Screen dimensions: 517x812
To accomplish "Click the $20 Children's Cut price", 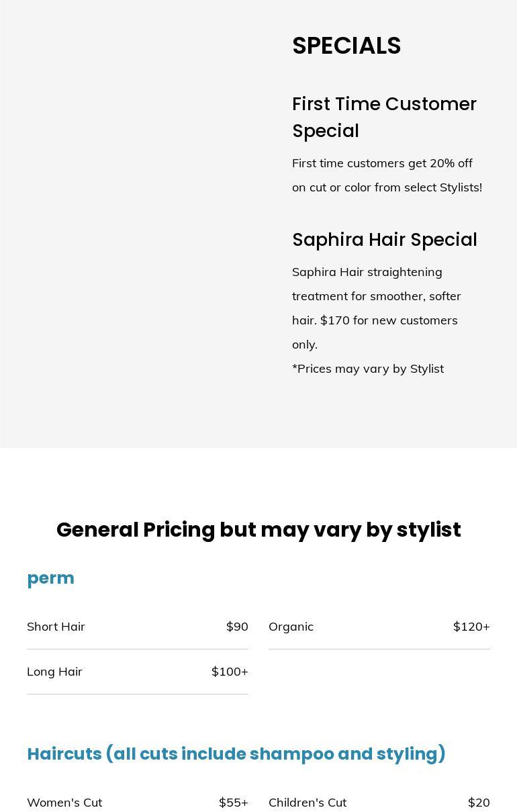I will pos(479,803).
